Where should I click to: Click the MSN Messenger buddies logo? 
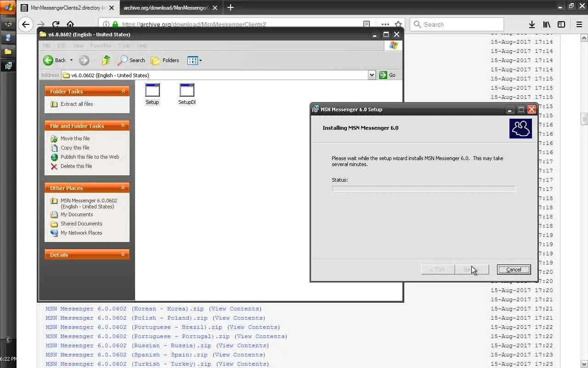(x=520, y=128)
